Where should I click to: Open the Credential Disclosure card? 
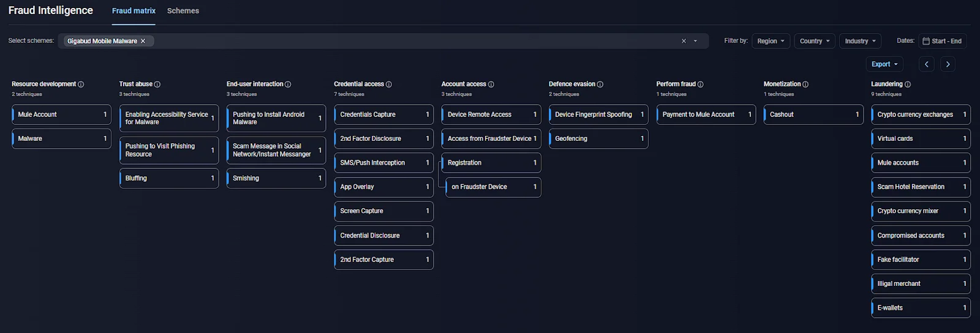383,235
